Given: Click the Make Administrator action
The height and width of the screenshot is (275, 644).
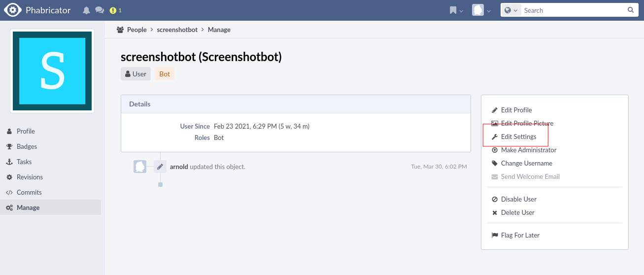Looking at the screenshot, I should (x=528, y=150).
